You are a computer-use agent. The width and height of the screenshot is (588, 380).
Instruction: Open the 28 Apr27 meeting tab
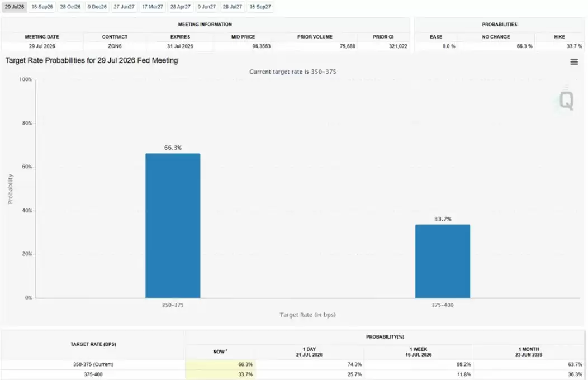pyautogui.click(x=181, y=7)
